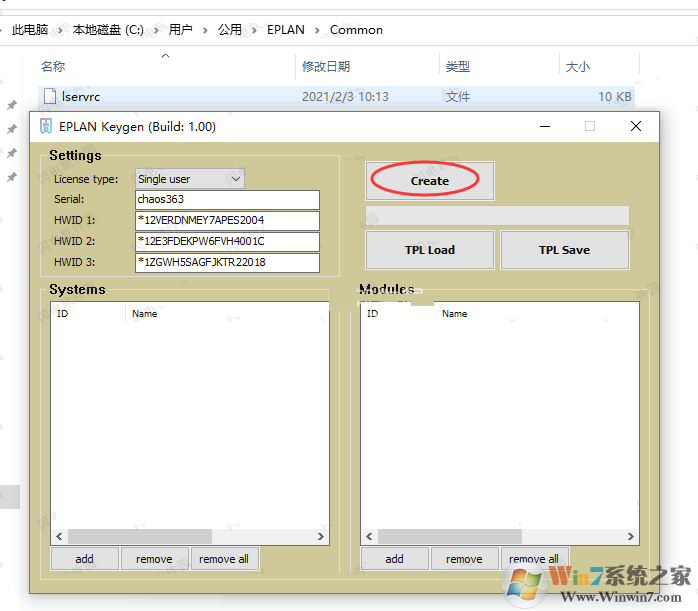
Task: Open the License type dropdown
Action: tap(190, 179)
